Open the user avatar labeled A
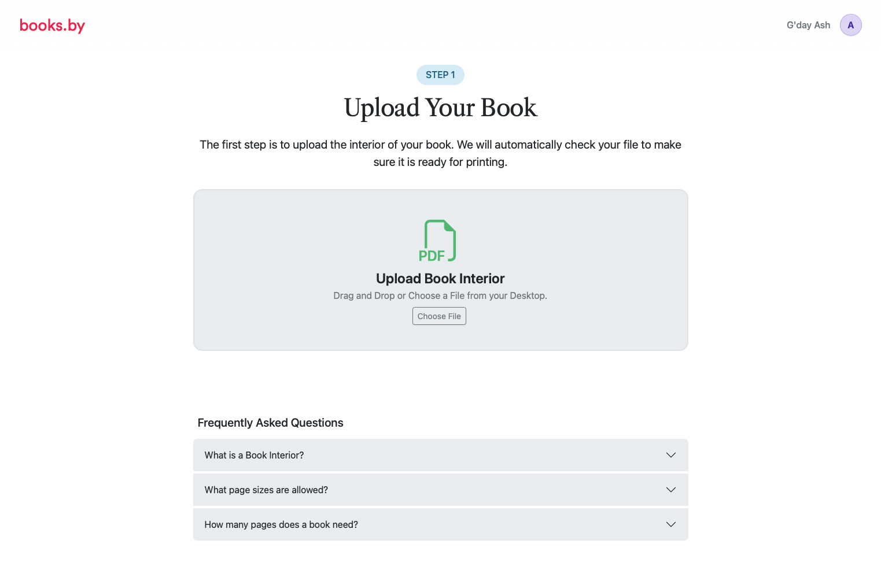 coord(850,25)
